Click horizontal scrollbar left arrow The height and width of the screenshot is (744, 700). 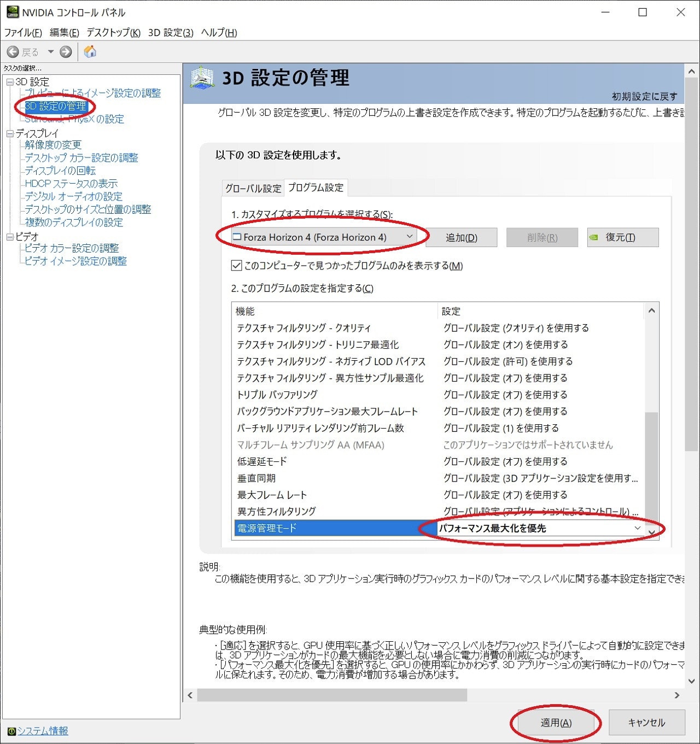pyautogui.click(x=190, y=695)
